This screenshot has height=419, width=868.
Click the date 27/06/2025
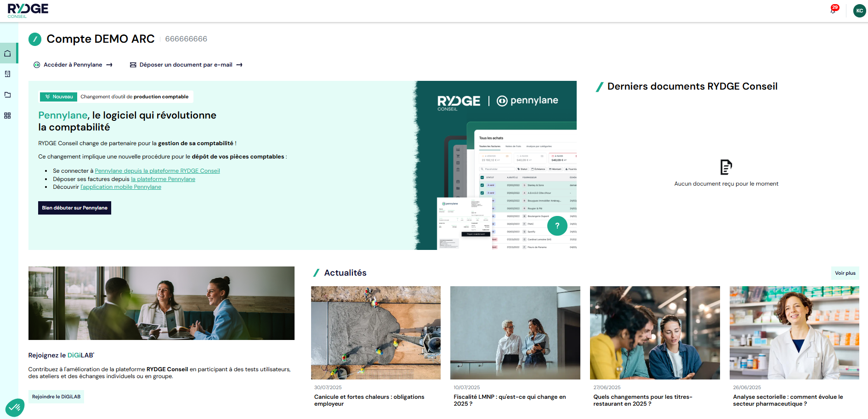[607, 387]
